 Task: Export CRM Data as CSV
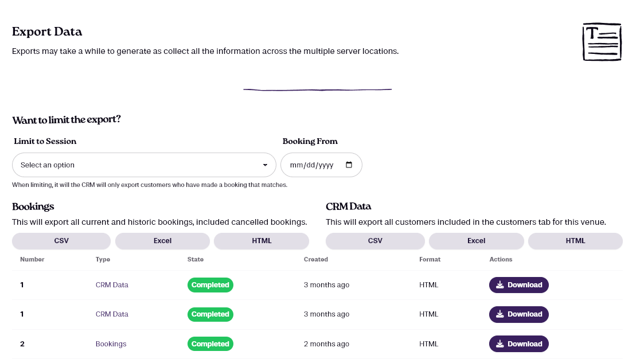coord(375,241)
